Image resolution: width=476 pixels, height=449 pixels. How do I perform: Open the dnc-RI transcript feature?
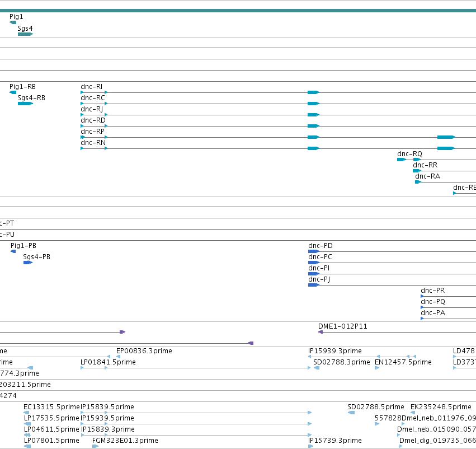click(278, 92)
